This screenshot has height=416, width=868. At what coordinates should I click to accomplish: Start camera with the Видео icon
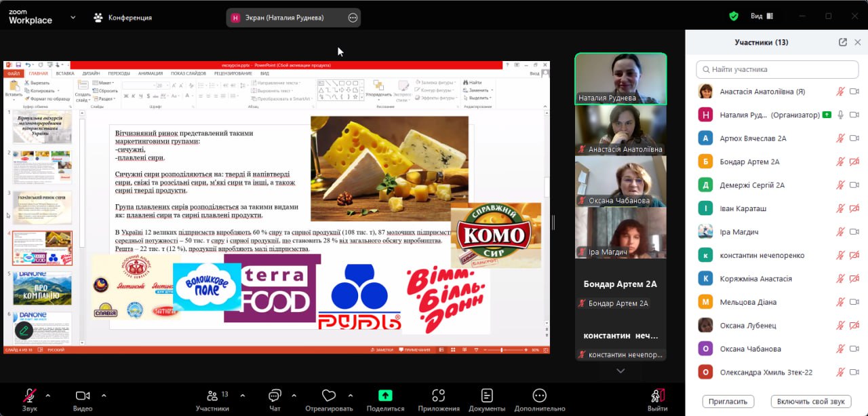(x=83, y=396)
